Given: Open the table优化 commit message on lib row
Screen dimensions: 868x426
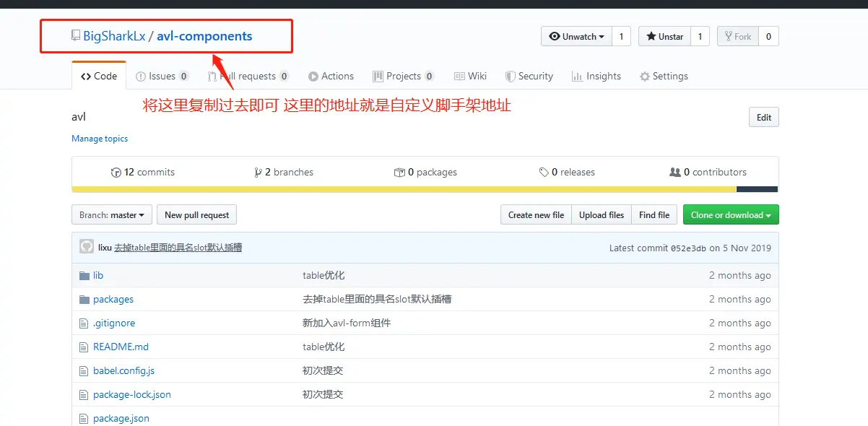Looking at the screenshot, I should [324, 275].
